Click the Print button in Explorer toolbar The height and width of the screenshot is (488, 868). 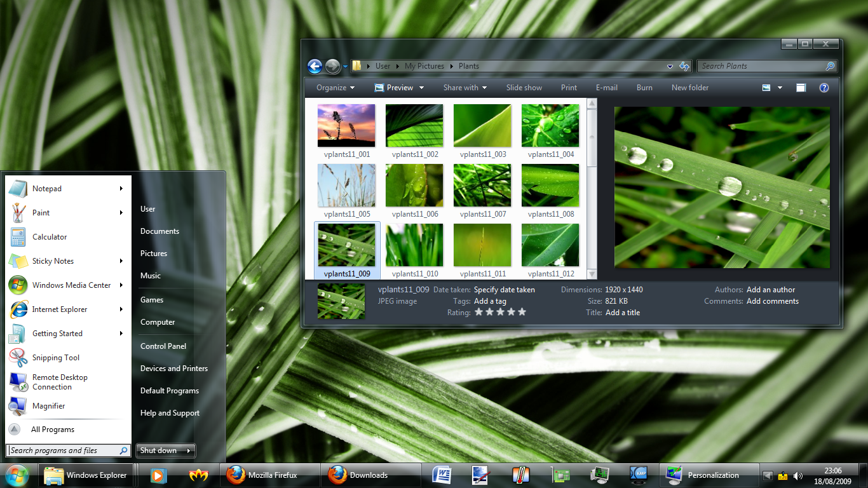pyautogui.click(x=569, y=88)
